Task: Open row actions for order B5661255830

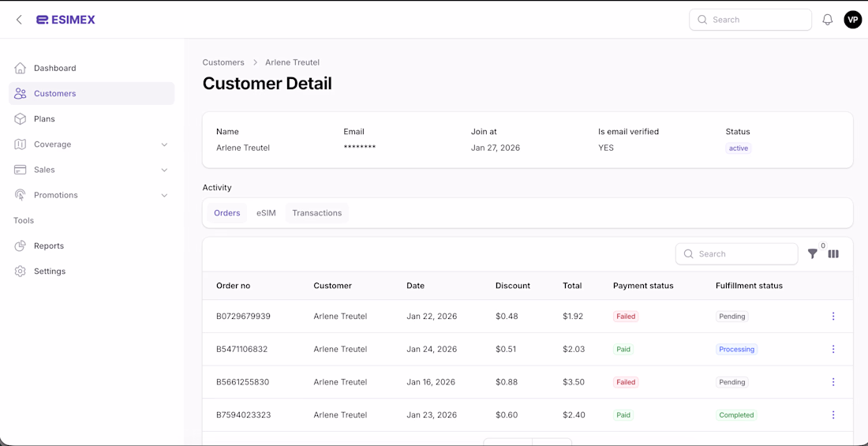Action: [x=833, y=382]
